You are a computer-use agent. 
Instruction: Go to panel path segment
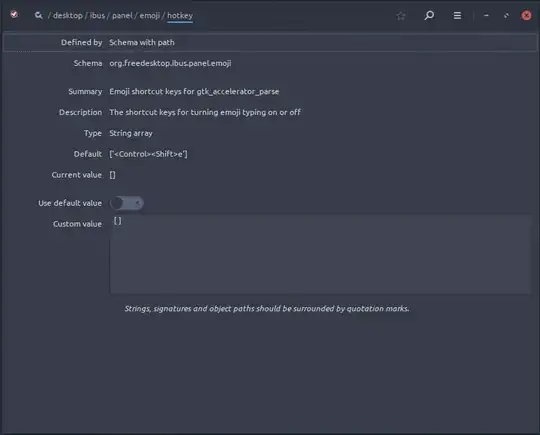point(122,15)
